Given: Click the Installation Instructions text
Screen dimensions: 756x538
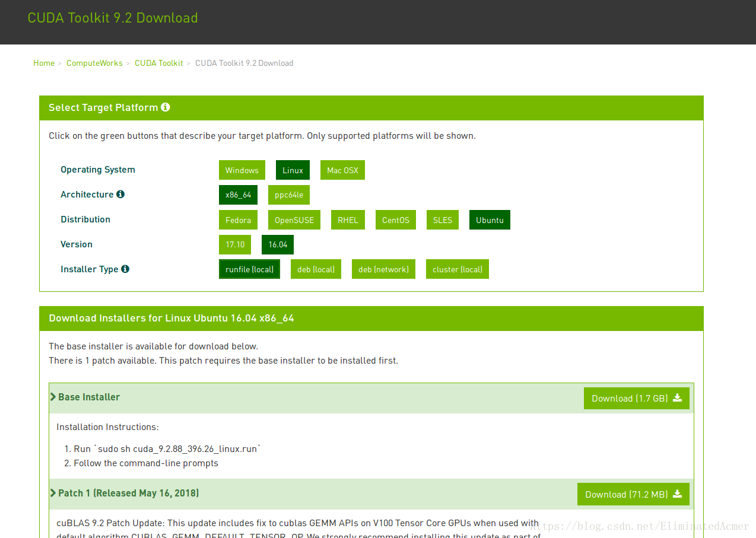Looking at the screenshot, I should point(107,427).
